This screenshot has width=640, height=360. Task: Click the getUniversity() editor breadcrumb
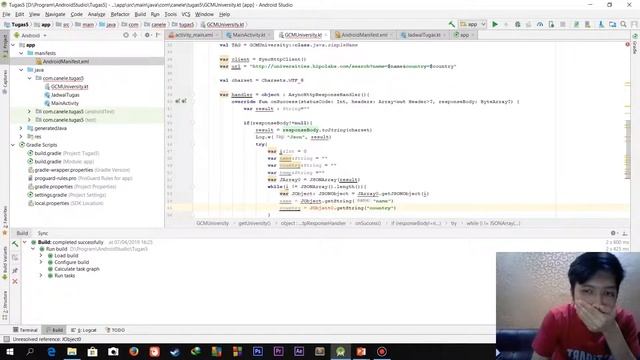[x=254, y=223]
